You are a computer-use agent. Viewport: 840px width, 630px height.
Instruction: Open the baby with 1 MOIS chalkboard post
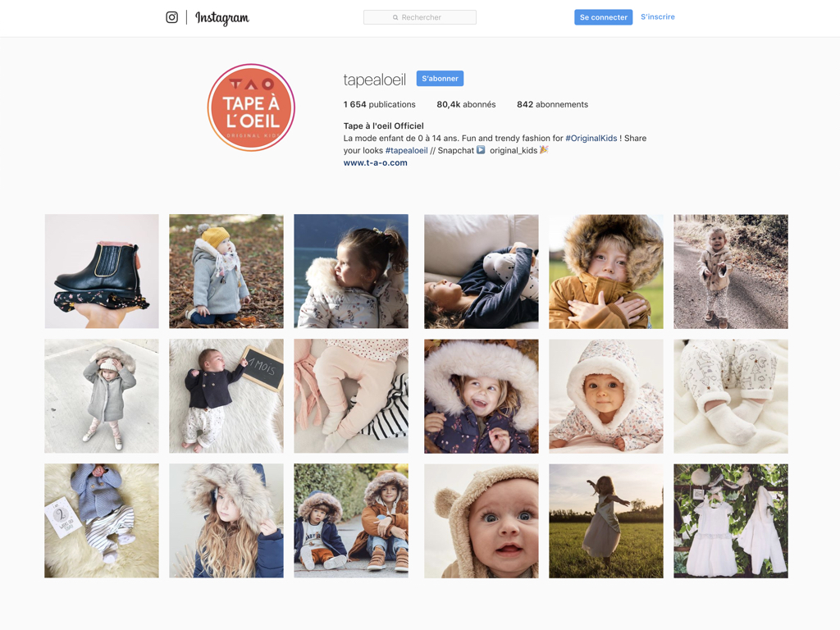coord(226,396)
